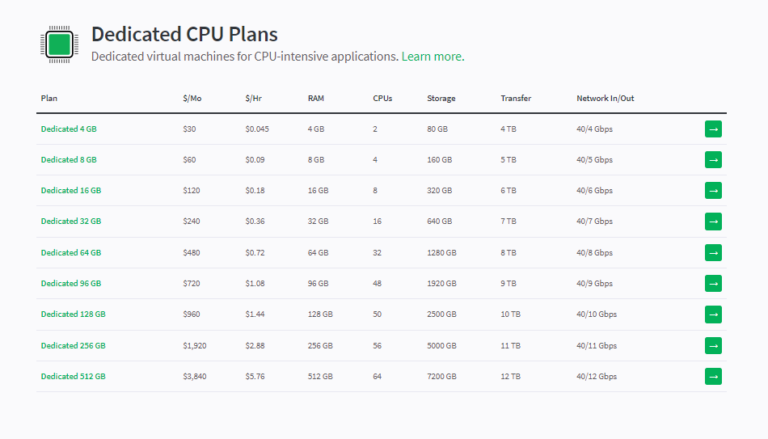Click the Dedicated 64 GB plan name
Viewport: 768px width, 439px height.
tap(70, 253)
